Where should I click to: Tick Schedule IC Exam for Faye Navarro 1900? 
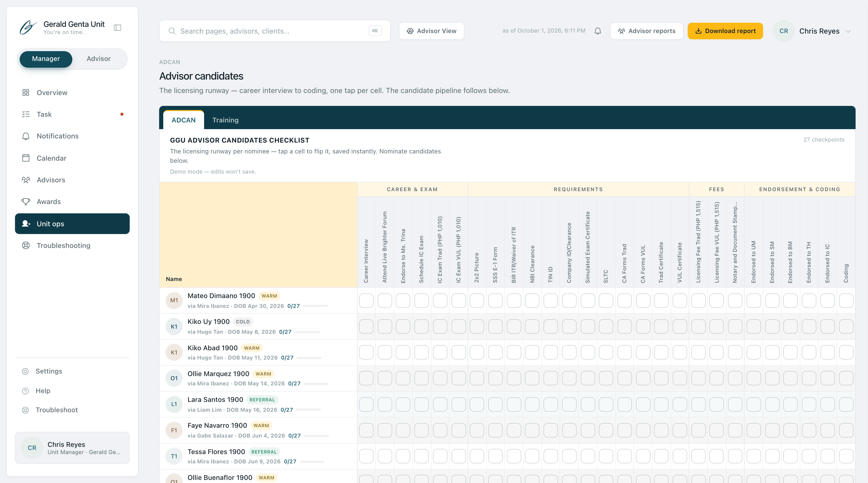(x=422, y=430)
